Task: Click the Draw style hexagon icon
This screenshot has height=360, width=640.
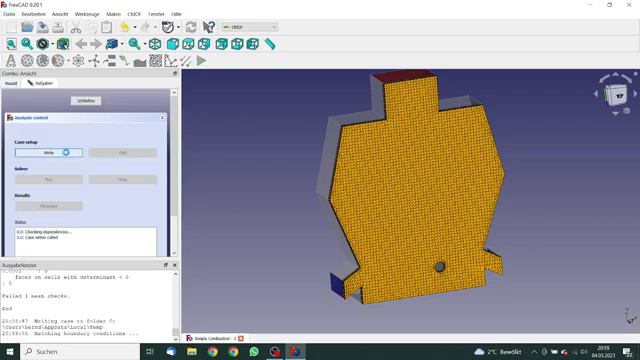Action: [42, 44]
